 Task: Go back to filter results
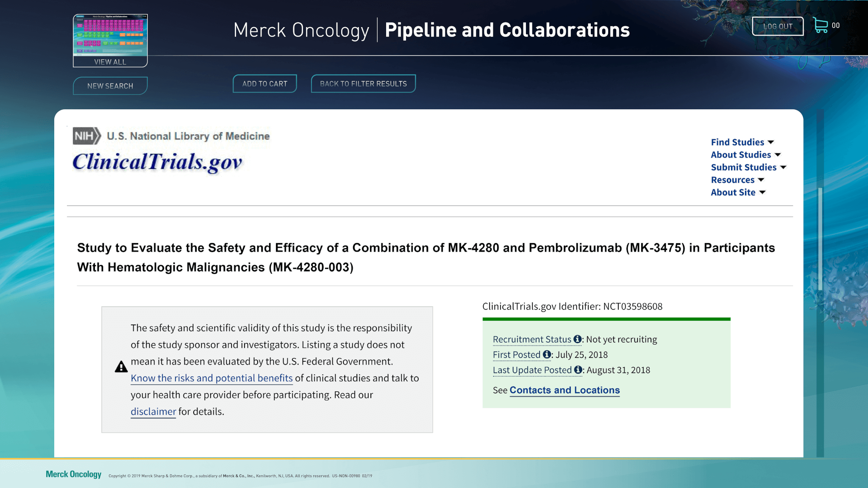[x=363, y=83]
